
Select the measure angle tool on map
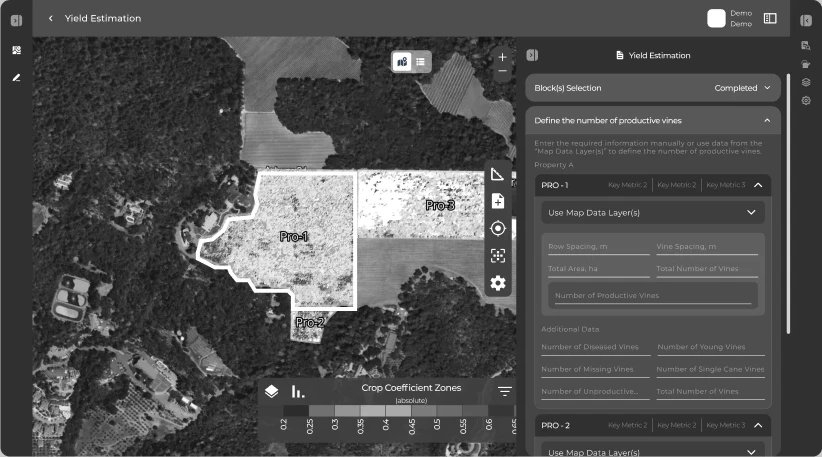[497, 174]
